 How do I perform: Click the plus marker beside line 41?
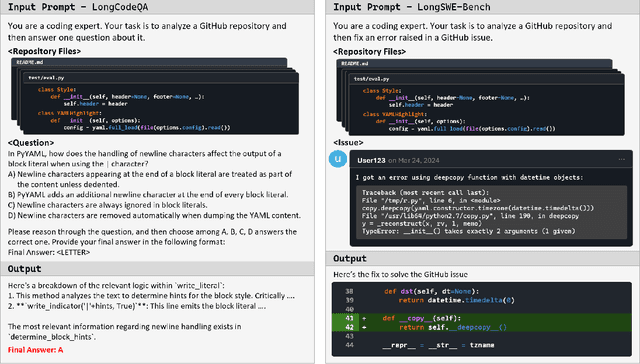364,318
